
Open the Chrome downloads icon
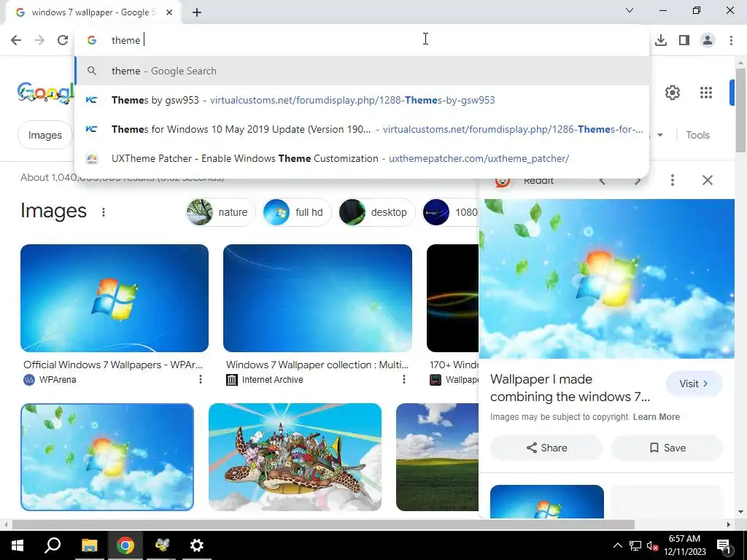click(661, 40)
